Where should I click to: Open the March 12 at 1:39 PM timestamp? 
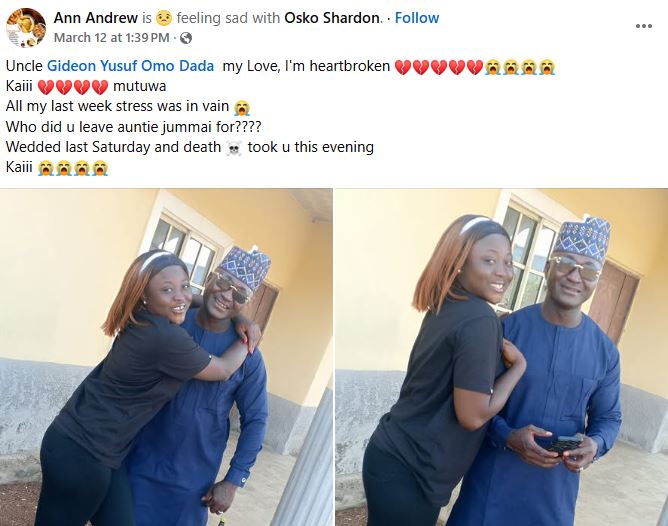(x=112, y=38)
